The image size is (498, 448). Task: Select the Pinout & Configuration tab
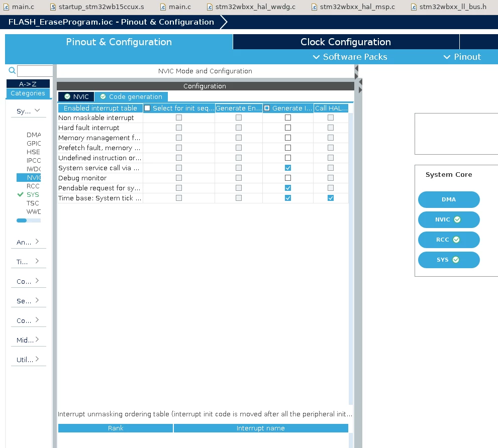click(119, 42)
